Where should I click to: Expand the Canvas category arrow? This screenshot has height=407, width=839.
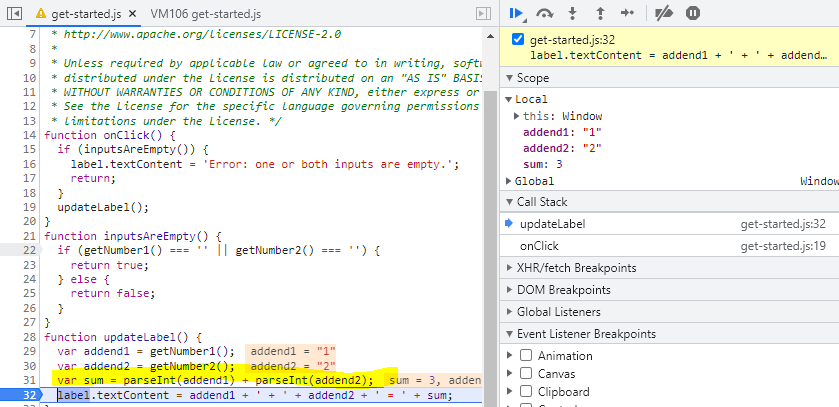(509, 373)
